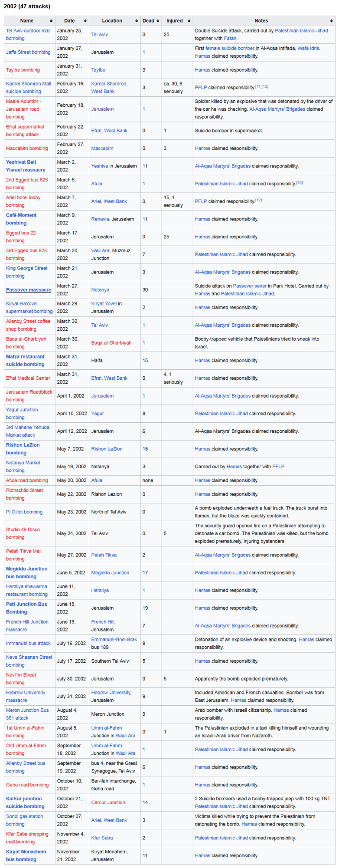Select 'March 27, 2002' date cell
The height and width of the screenshot is (868, 342).
[72, 290]
